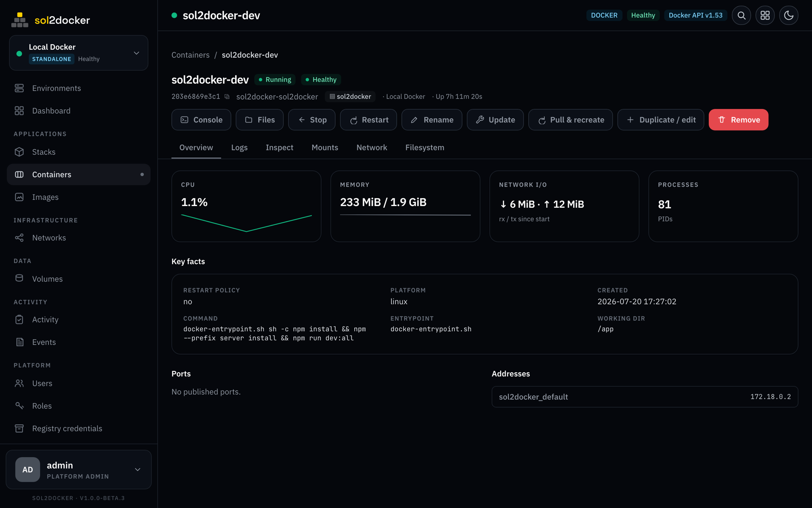Open the Inspect tab

point(279,148)
